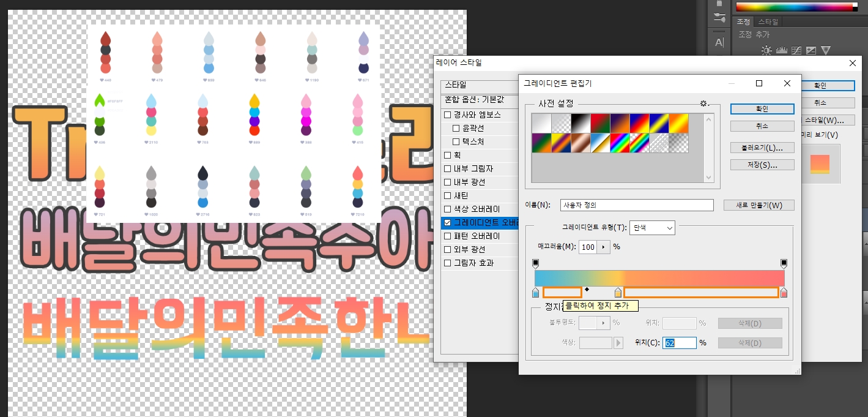Click 위치(C) percentage field

click(x=680, y=343)
